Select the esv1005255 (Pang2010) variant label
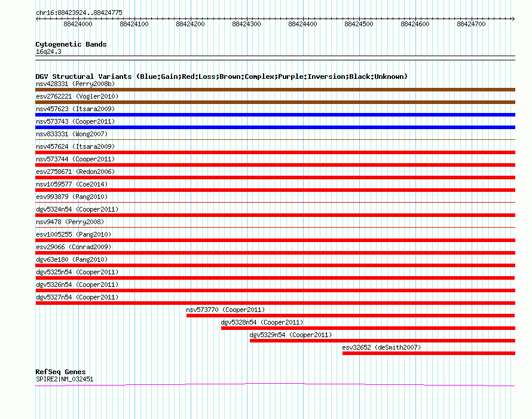Screen dimensions: 532x419 click(x=74, y=234)
